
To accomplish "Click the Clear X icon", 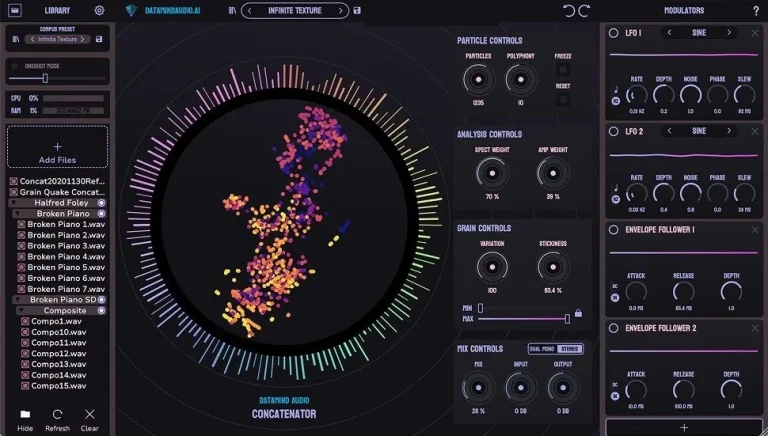I will (x=90, y=414).
